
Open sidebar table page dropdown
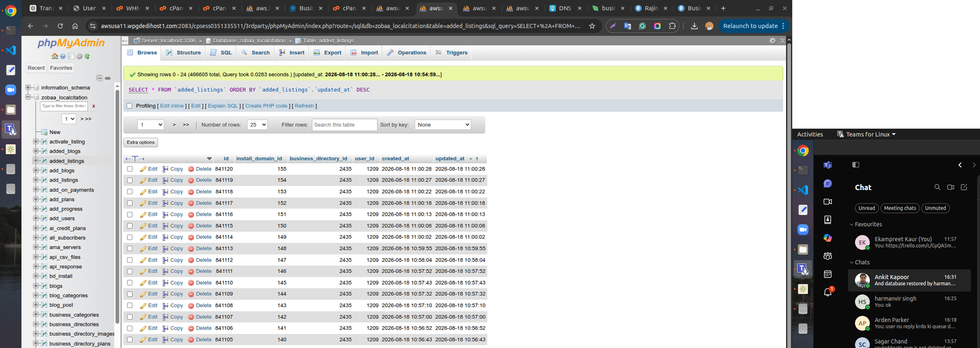point(69,119)
